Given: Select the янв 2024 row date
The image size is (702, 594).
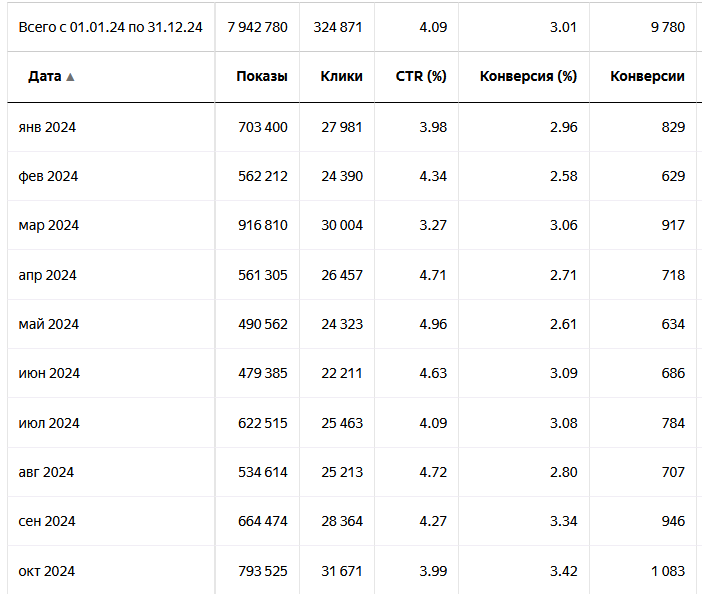Looking at the screenshot, I should tap(48, 127).
